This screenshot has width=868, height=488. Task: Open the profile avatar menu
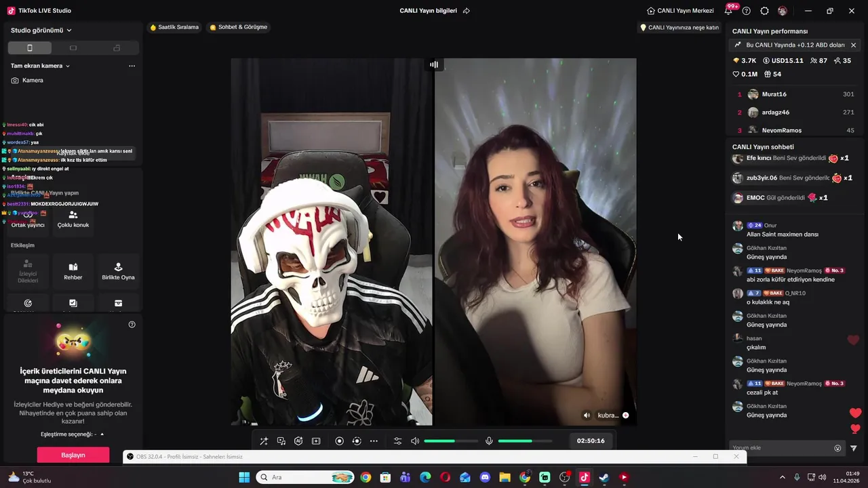click(x=783, y=11)
